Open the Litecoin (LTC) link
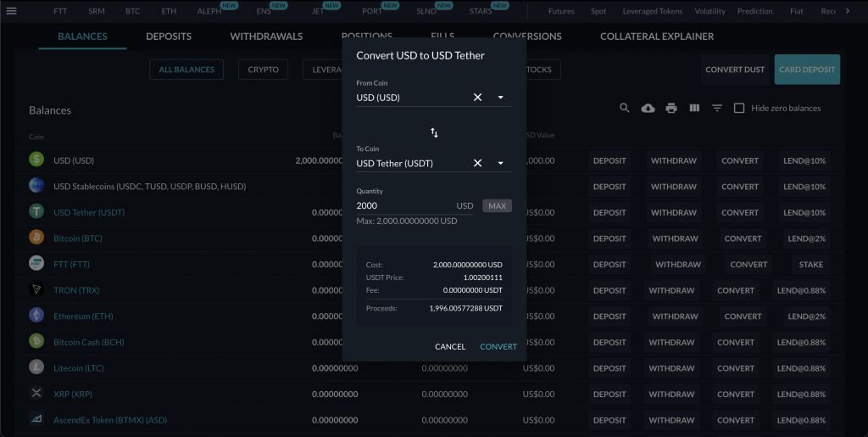 [x=79, y=368]
